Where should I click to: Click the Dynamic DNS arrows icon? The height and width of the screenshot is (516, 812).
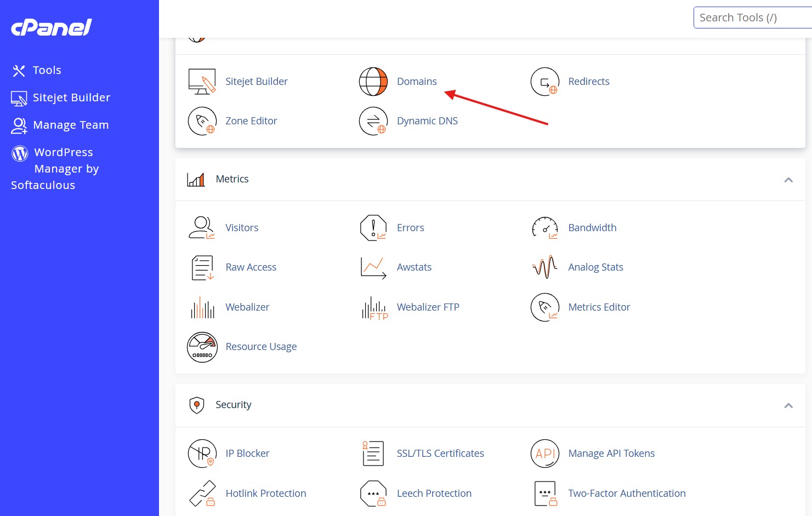[x=373, y=121]
